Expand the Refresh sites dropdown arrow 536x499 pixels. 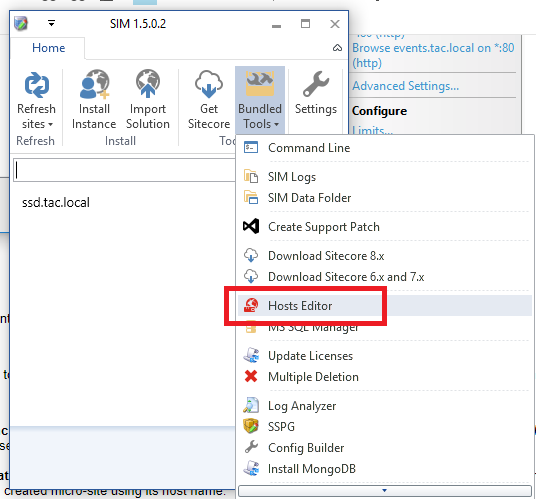click(x=50, y=124)
